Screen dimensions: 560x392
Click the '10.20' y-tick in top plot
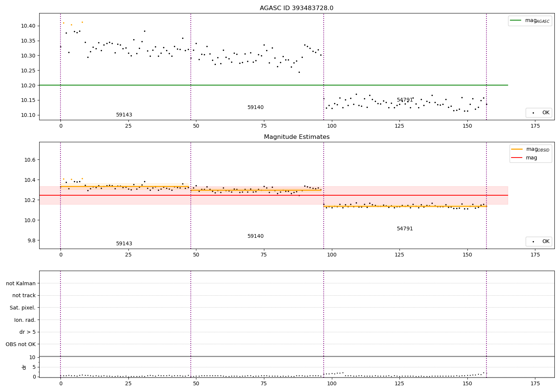[28, 85]
